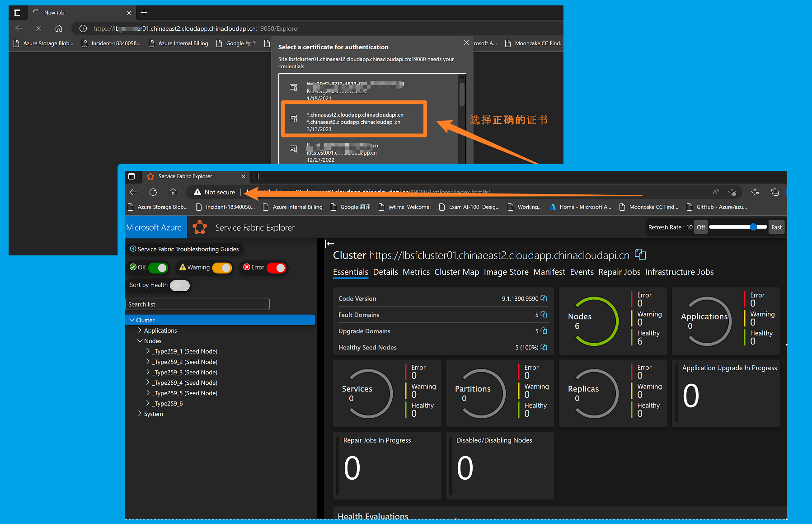Copy the Fault Domains value icon
The width and height of the screenshot is (812, 524).
click(x=544, y=315)
